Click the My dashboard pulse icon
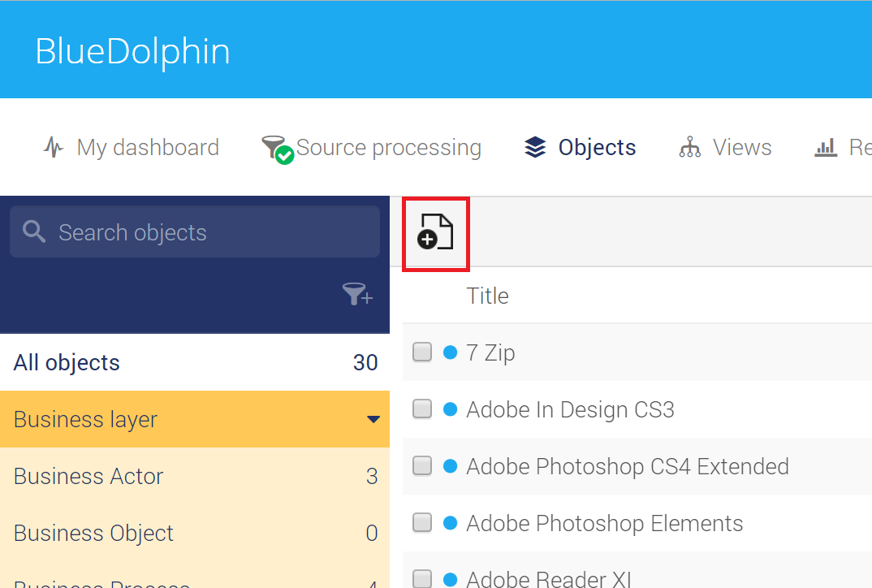 [x=54, y=148]
